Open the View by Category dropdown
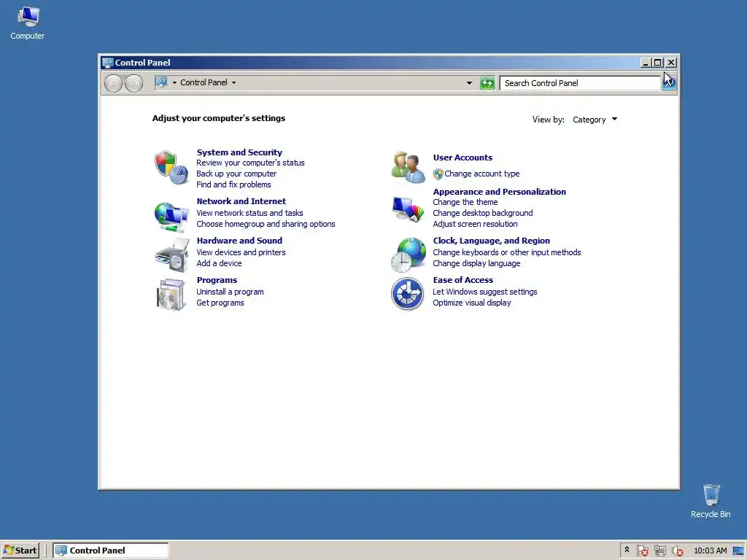This screenshot has height=560, width=747. point(595,120)
